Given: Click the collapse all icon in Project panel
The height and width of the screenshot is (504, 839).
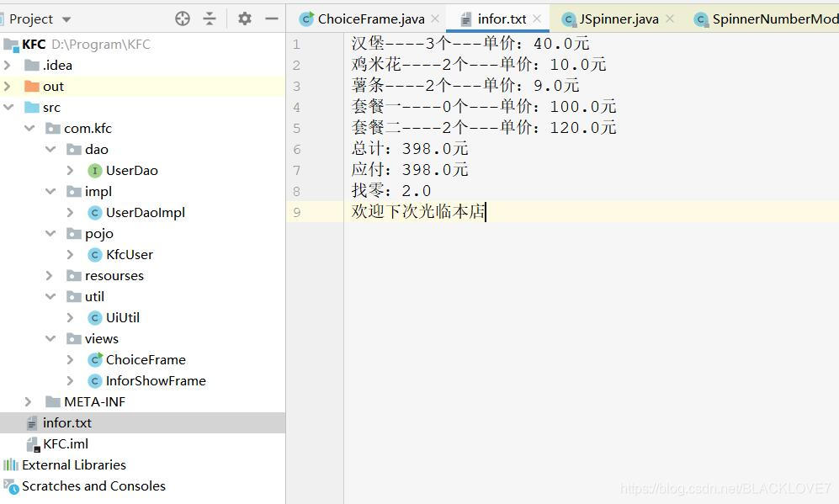Looking at the screenshot, I should [210, 19].
